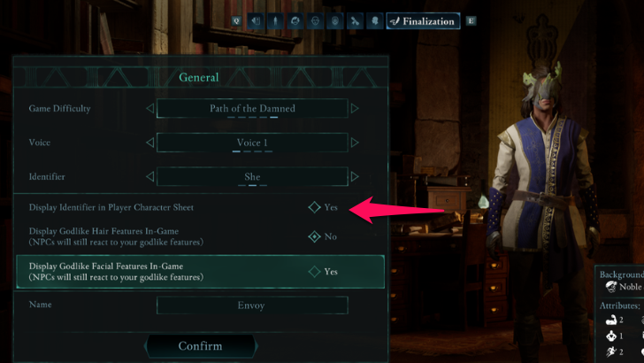Screen dimensions: 644x363
Task: Select next Identifier with right arrow
Action: pos(355,177)
